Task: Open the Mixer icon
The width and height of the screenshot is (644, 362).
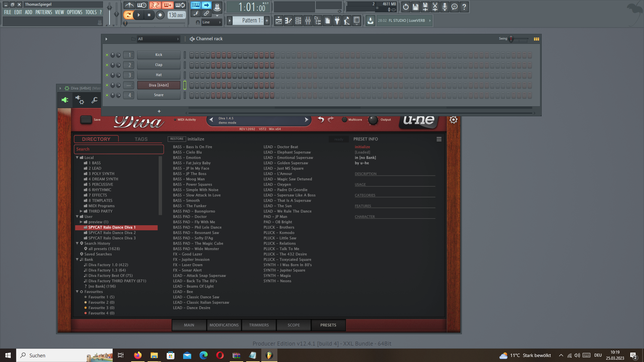Action: click(308, 21)
